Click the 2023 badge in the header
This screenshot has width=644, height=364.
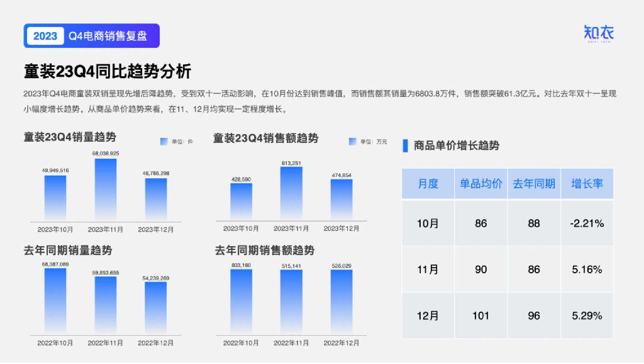point(45,36)
